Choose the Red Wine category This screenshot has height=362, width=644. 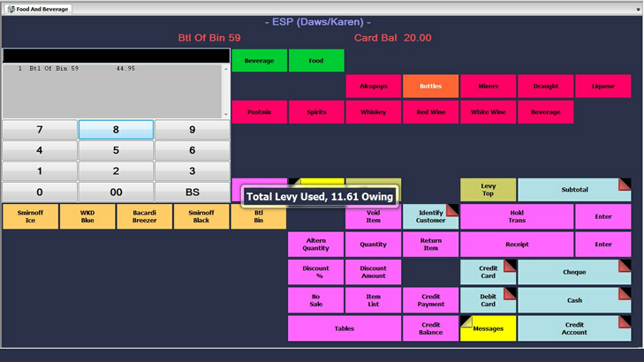click(430, 112)
